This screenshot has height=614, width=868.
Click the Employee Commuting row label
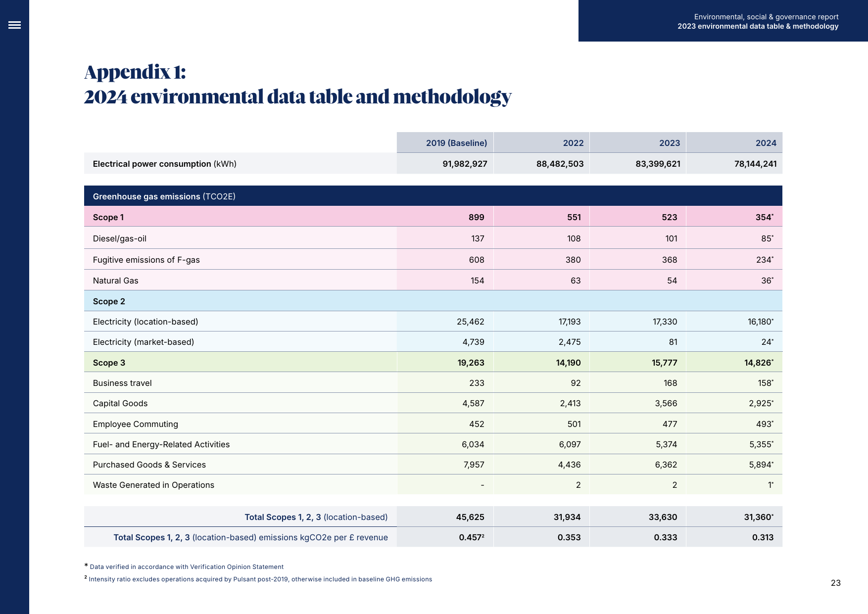click(x=136, y=424)
